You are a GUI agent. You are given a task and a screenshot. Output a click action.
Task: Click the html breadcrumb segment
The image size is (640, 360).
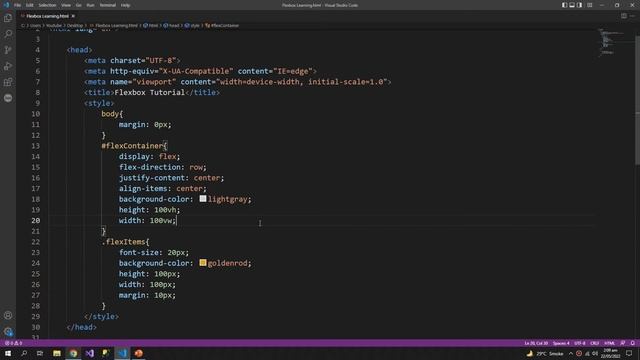(151, 25)
